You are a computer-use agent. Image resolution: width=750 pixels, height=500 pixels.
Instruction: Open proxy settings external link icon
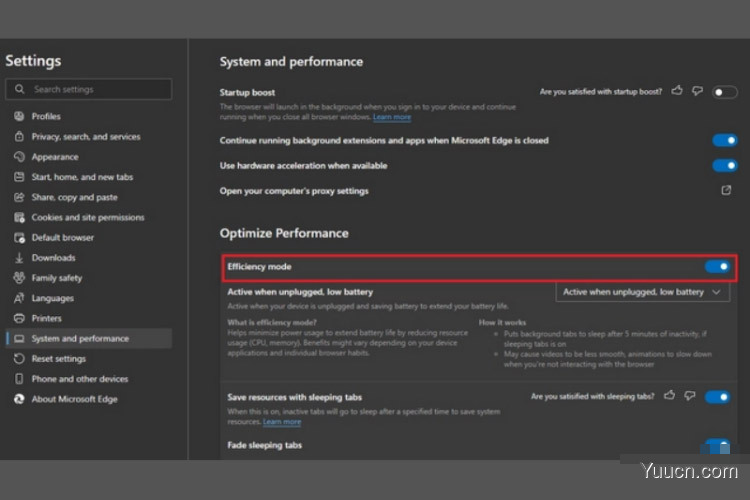pyautogui.click(x=726, y=190)
